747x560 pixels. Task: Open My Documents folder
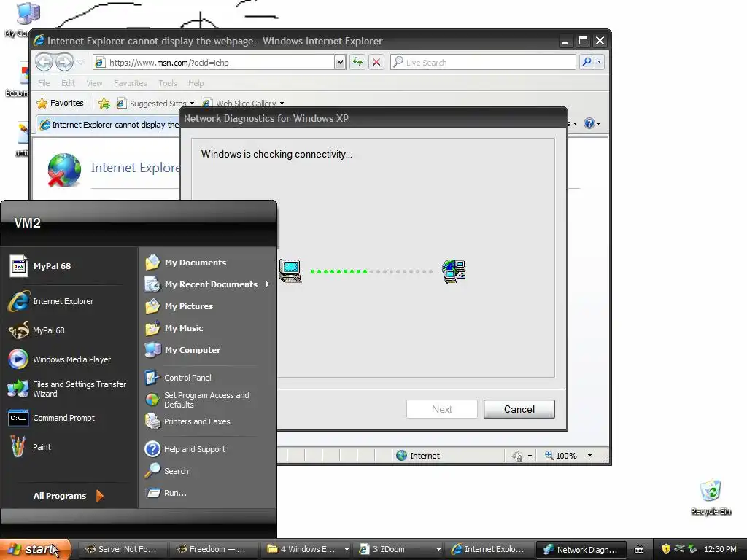click(x=207, y=262)
